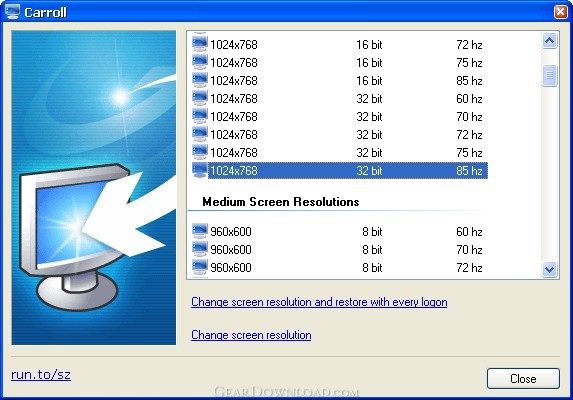Click the 'Change screen resolution' link
This screenshot has height=400, width=573.
(x=251, y=335)
